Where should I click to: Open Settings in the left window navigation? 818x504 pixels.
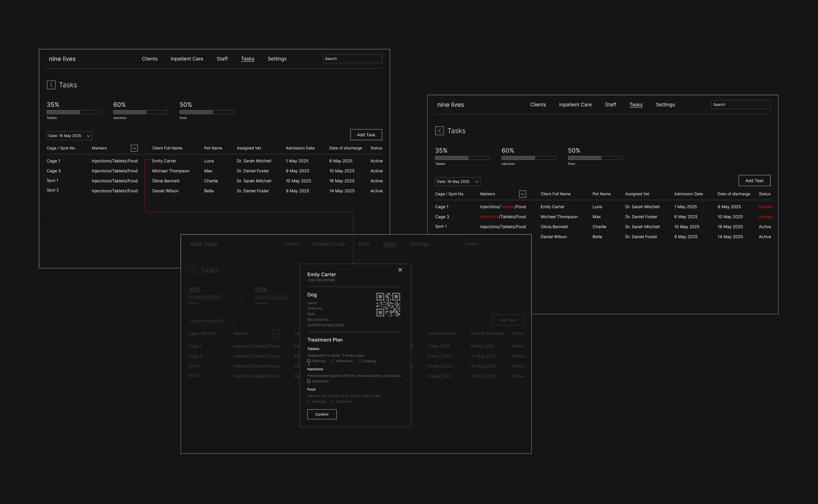click(x=277, y=59)
